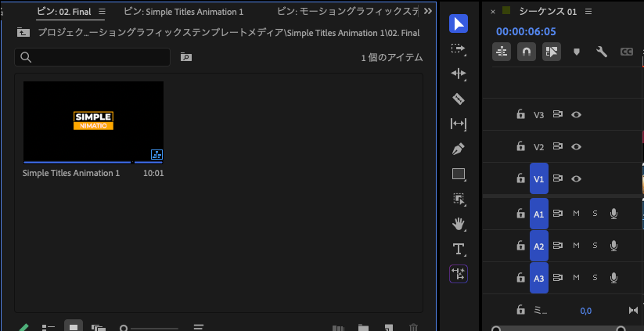Screen dimensions: 644x331
Task: Enable voice-over record on A3
Action: (613, 278)
